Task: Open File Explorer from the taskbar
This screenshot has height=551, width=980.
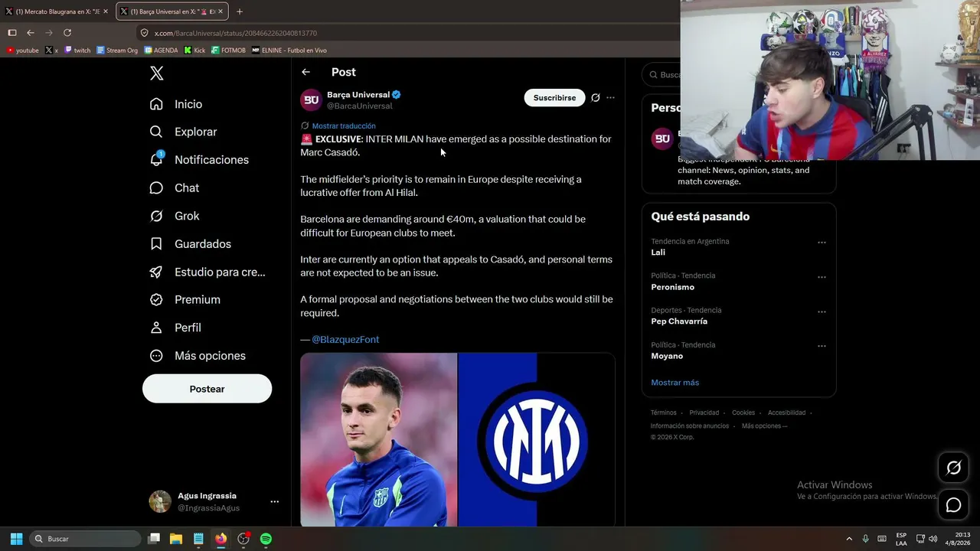Action: pos(175,539)
